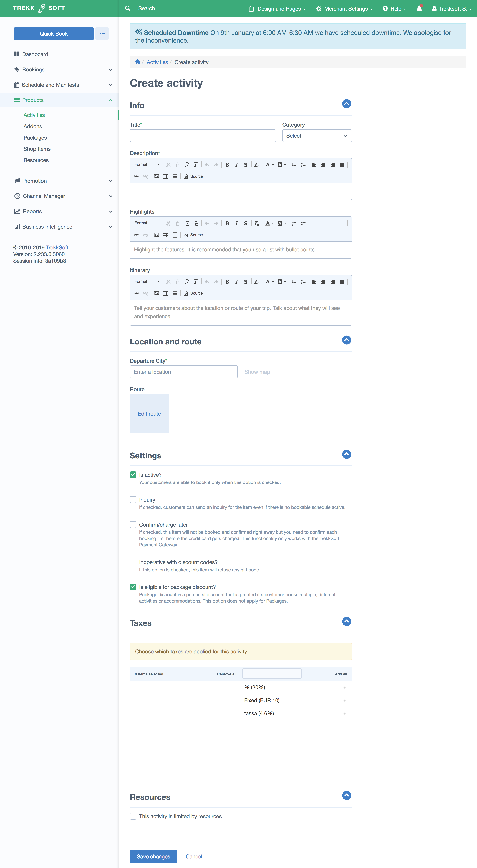477x868 pixels.
Task: Click Source in the Highlights editor
Action: (193, 235)
